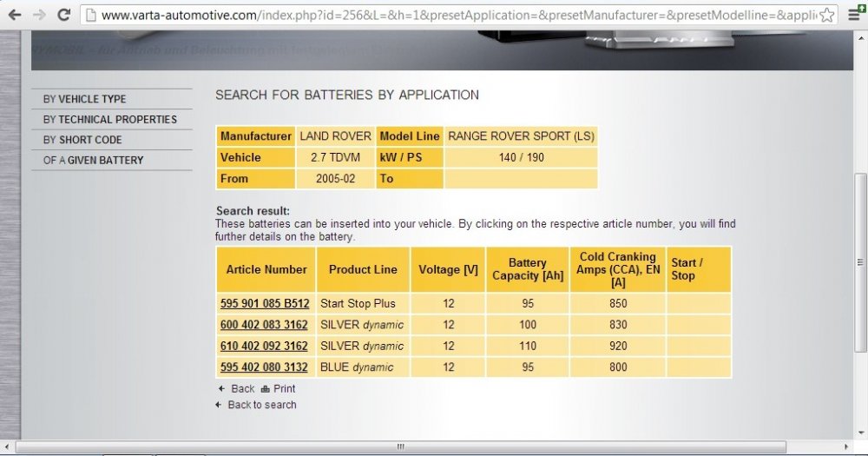Click the 110 capacity value
Image resolution: width=868 pixels, height=456 pixels.
tap(528, 346)
